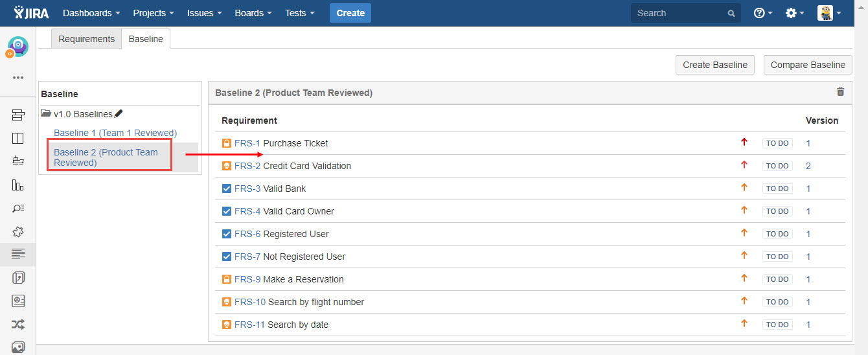868x355 pixels.
Task: Click the Purchase Ticket requirement text
Action: [x=296, y=143]
